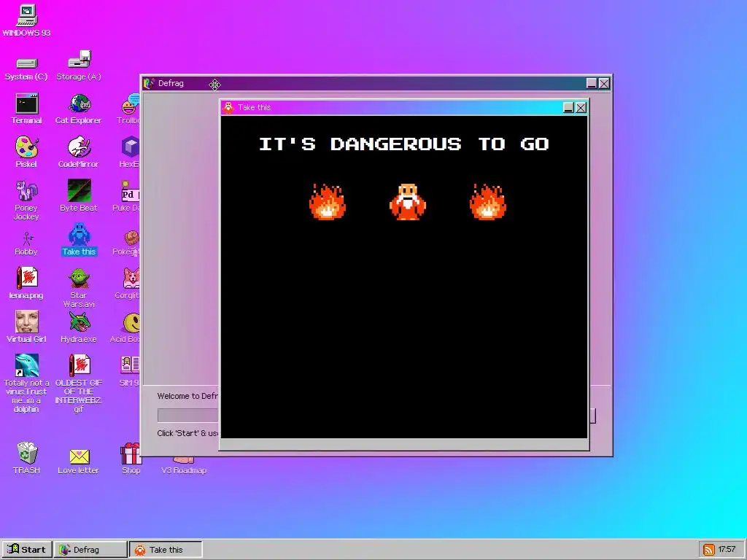This screenshot has width=747, height=560.
Task: Click the old man sprite
Action: [x=408, y=202]
